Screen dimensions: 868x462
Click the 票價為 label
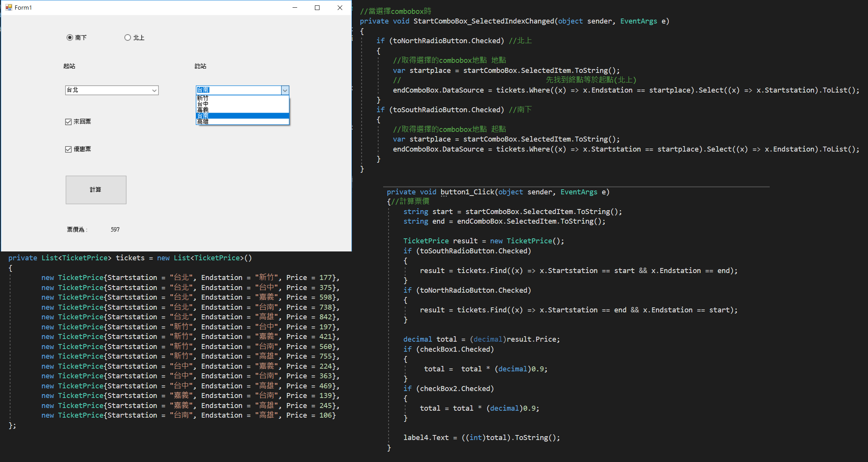[77, 229]
